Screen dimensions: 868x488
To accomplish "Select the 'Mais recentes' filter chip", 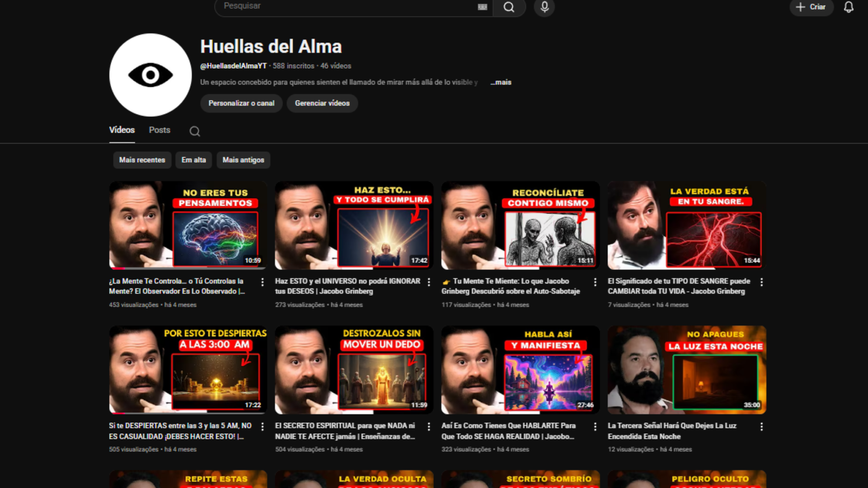I will point(142,160).
